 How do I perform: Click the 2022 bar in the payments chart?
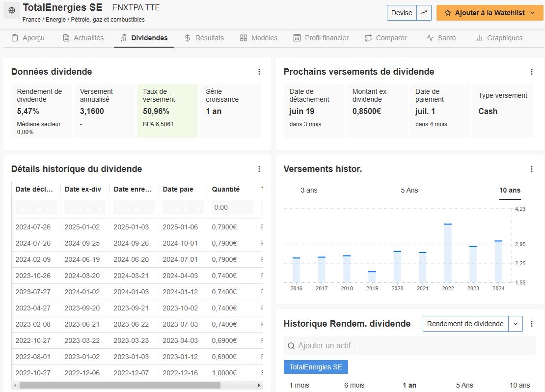[x=448, y=253]
